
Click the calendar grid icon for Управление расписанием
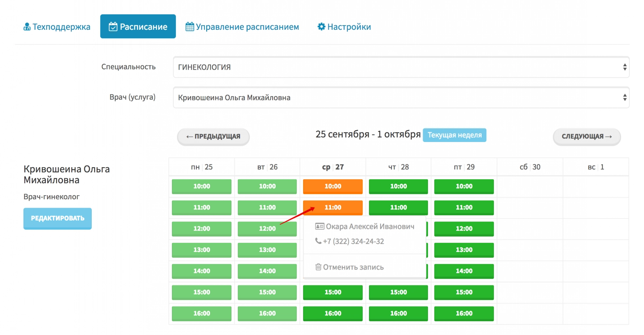[x=190, y=27]
